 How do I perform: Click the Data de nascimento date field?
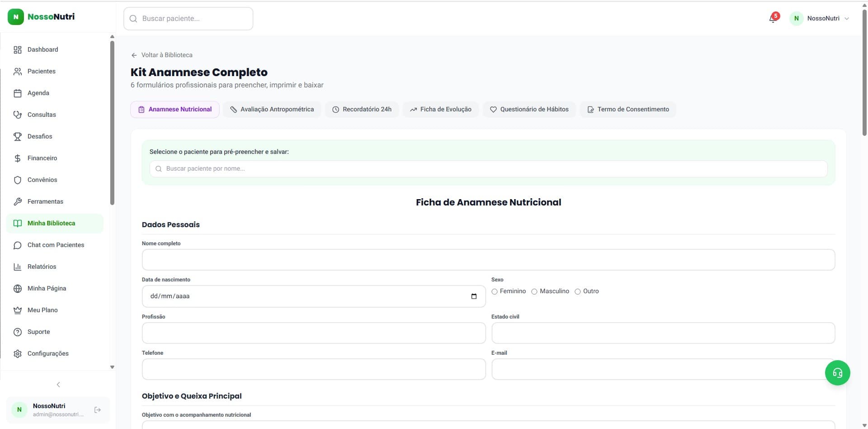click(x=314, y=296)
